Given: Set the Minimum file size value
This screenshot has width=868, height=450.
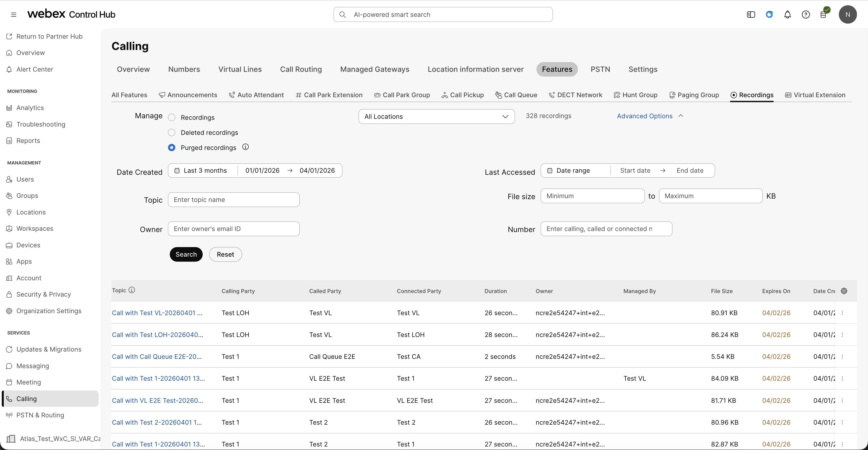Looking at the screenshot, I should 592,196.
